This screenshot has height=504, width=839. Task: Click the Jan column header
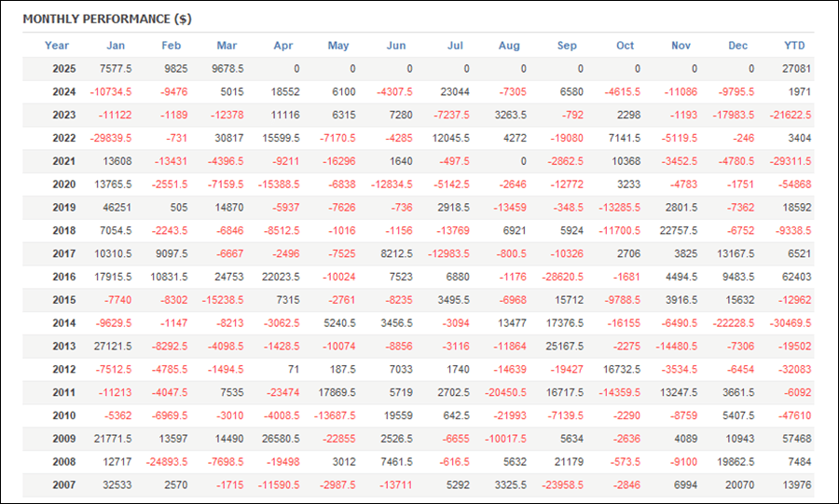116,46
